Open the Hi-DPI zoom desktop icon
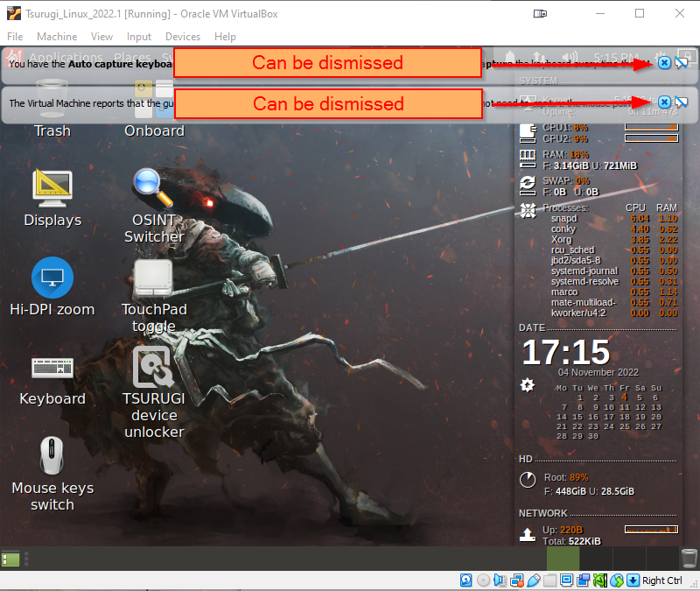This screenshot has height=591, width=700. (52, 288)
